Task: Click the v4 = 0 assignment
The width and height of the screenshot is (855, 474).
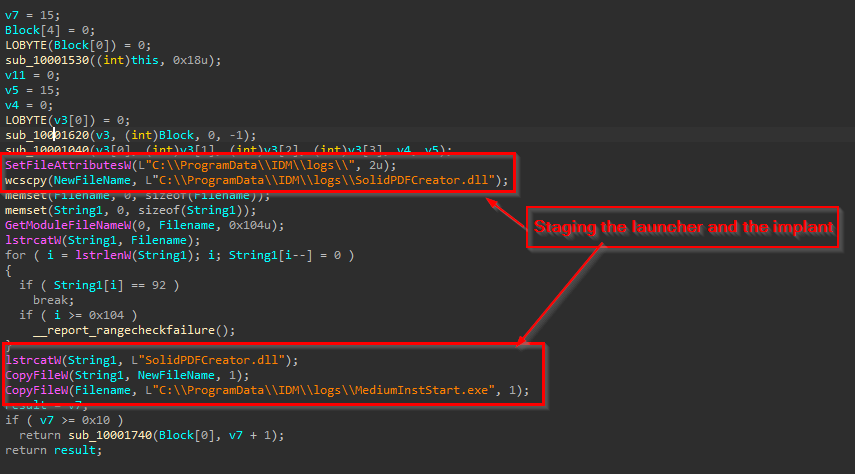Action: pos(29,105)
